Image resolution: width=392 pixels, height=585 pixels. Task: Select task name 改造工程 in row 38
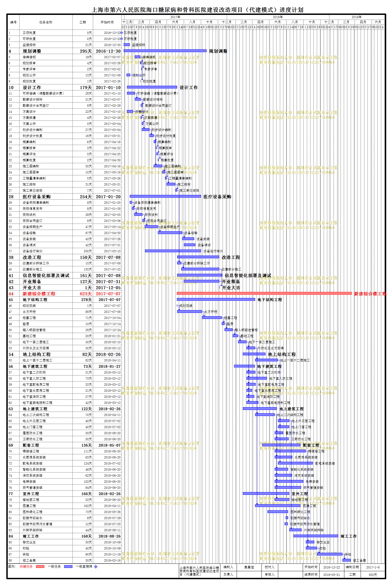[x=32, y=257]
